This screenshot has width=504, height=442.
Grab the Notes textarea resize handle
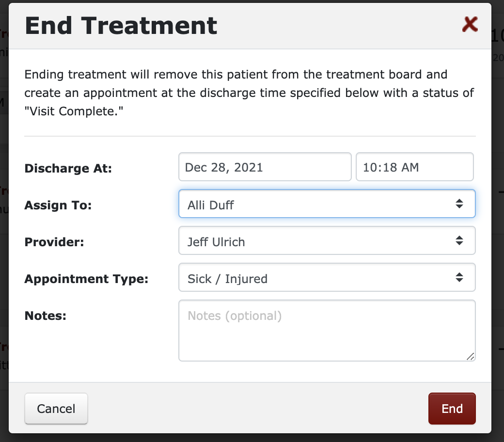click(x=471, y=357)
